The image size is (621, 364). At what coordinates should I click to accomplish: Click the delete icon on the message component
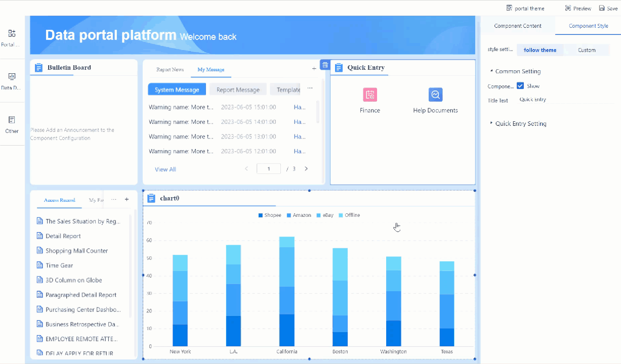coord(324,65)
